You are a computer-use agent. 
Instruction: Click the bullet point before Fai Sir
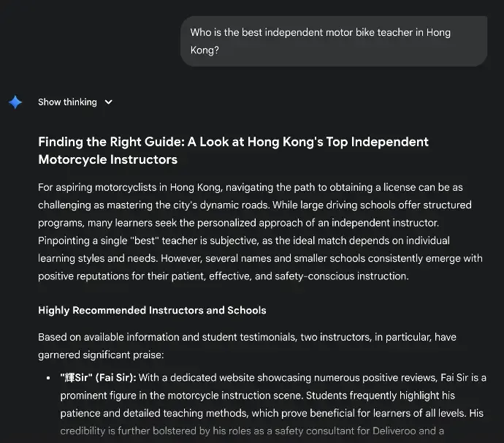point(48,379)
